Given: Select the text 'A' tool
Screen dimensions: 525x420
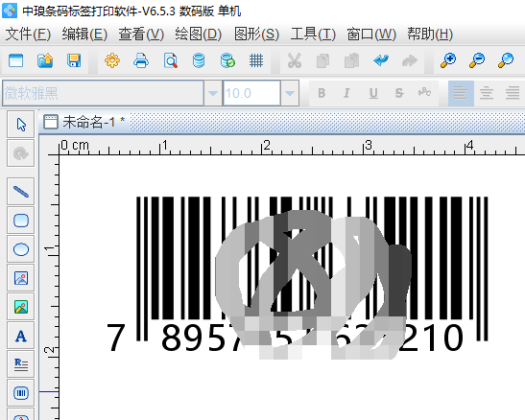Looking at the screenshot, I should [x=21, y=336].
